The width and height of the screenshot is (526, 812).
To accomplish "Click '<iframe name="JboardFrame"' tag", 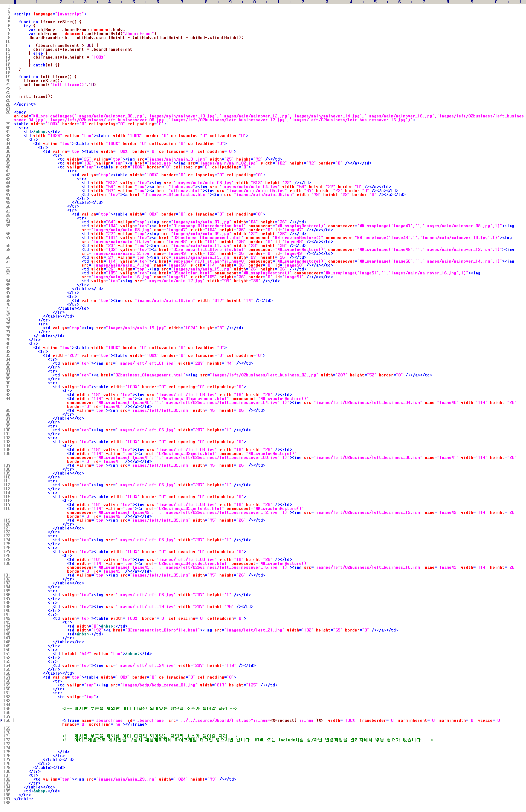I will tap(94, 720).
